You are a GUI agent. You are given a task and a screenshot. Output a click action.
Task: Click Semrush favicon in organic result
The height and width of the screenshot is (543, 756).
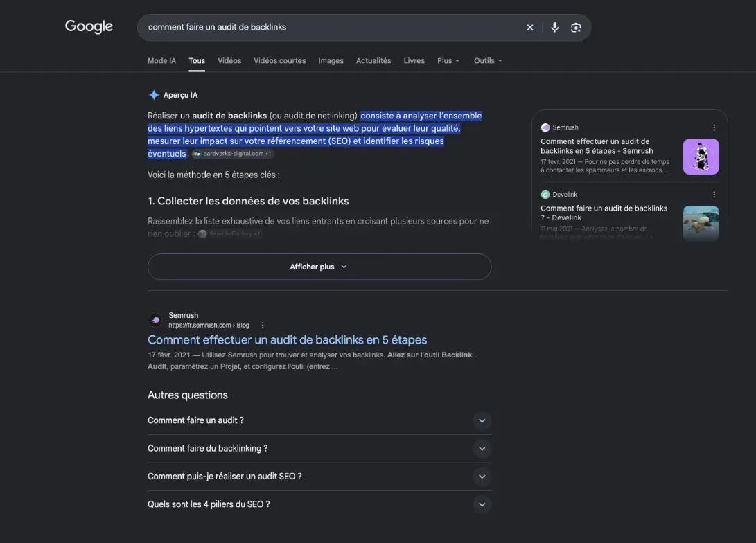click(155, 320)
